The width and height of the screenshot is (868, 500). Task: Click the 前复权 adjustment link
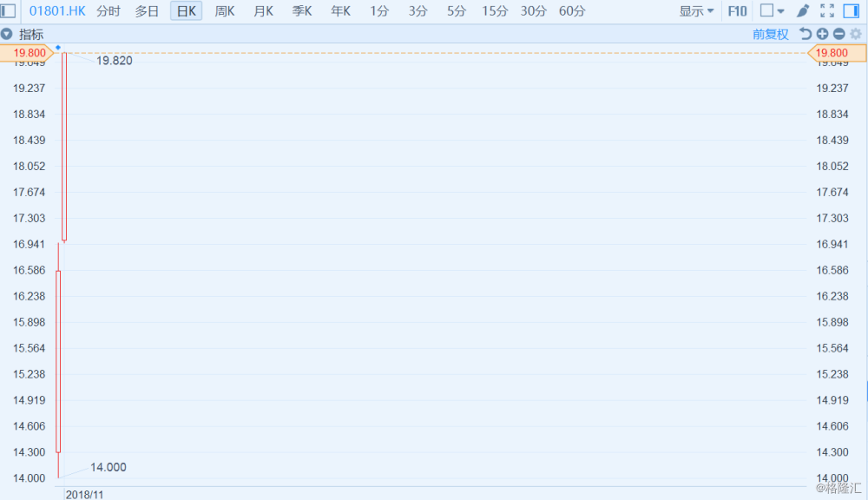[770, 35]
